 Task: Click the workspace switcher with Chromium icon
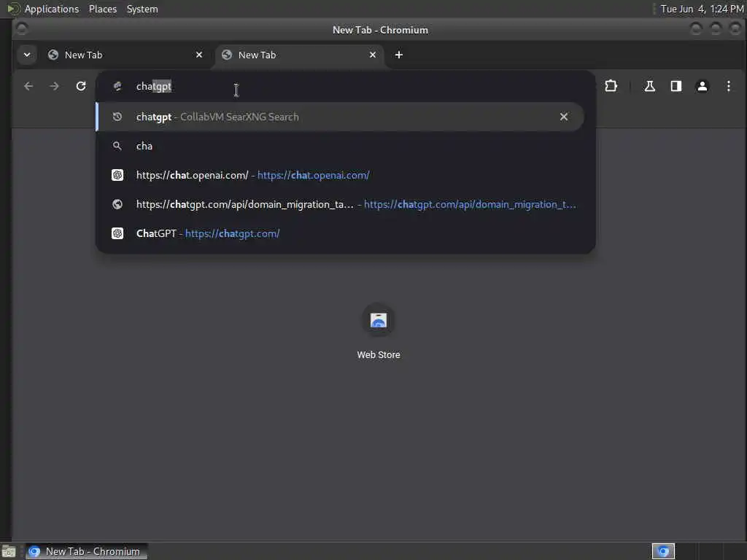pos(664,551)
